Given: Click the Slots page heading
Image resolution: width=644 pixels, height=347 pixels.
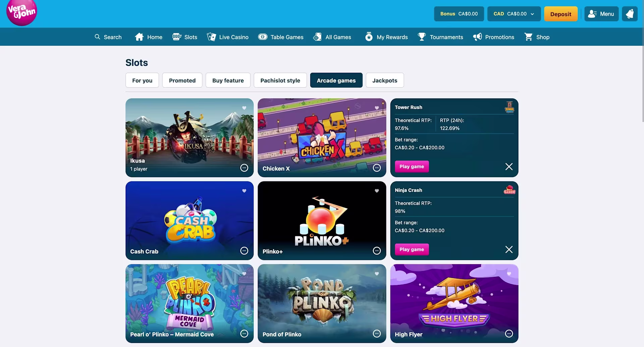Looking at the screenshot, I should [137, 62].
